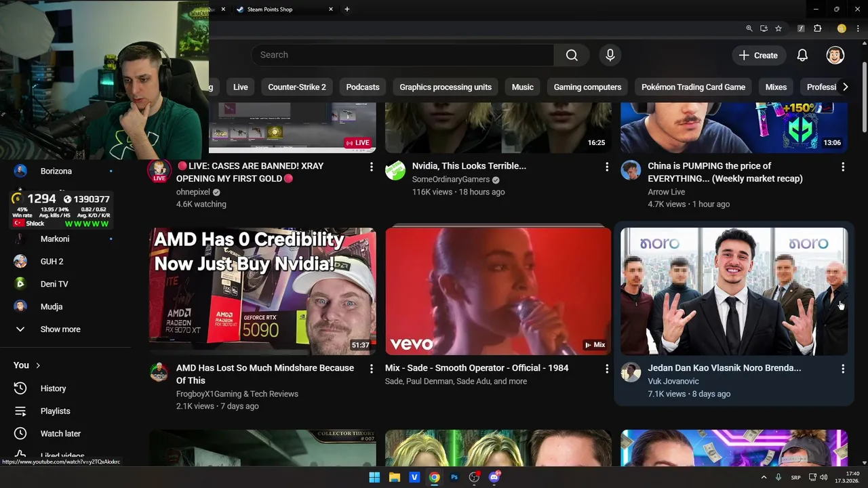Open File Explorer from taskbar
The image size is (868, 488).
click(x=394, y=477)
